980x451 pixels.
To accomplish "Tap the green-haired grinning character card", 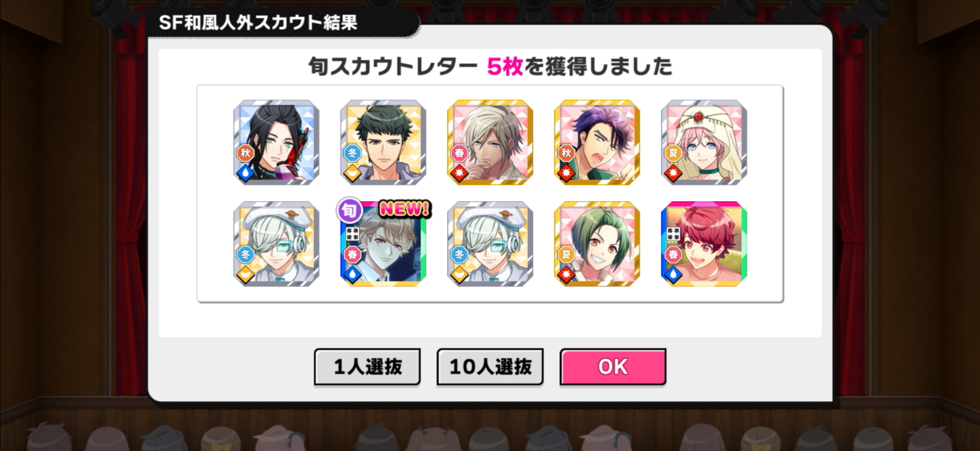I will point(597,244).
